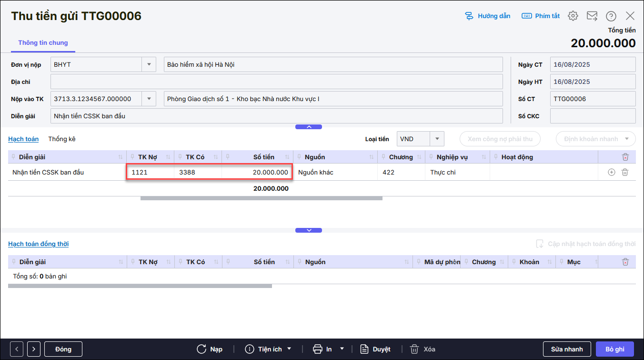Image resolution: width=644 pixels, height=360 pixels.
Task: Open the Loại tiền VND dropdown
Action: click(437, 139)
